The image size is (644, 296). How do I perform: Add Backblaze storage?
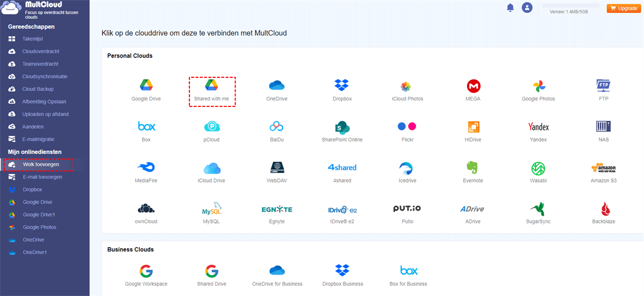point(604,213)
